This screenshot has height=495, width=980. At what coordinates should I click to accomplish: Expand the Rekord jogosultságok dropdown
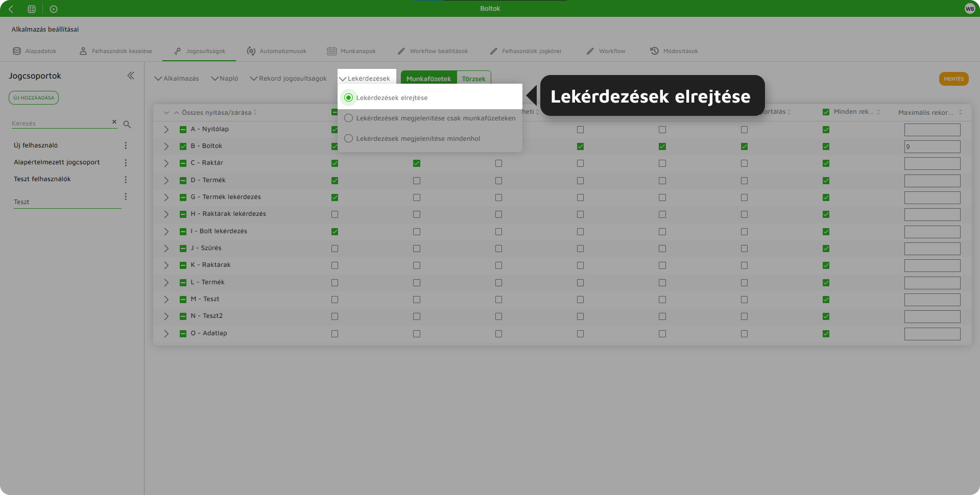(288, 79)
